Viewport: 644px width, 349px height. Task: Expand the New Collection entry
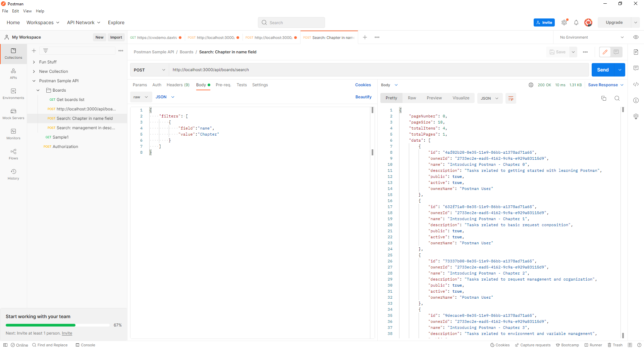(34, 71)
